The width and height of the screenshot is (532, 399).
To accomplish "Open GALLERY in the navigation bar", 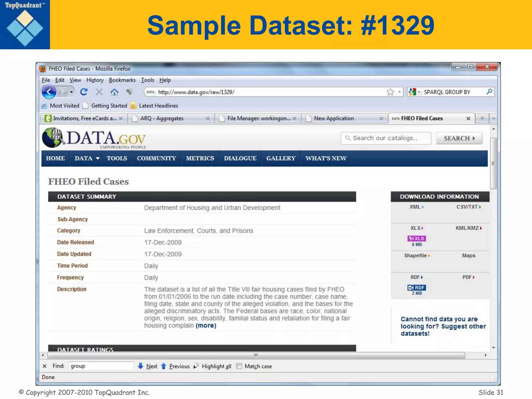I will coord(281,158).
